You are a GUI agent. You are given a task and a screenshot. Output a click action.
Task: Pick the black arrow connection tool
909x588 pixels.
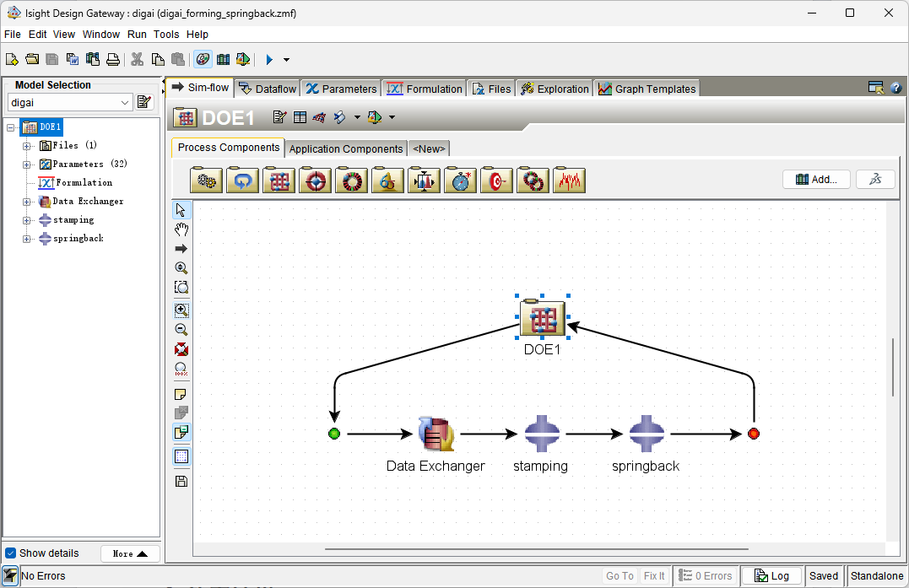181,249
